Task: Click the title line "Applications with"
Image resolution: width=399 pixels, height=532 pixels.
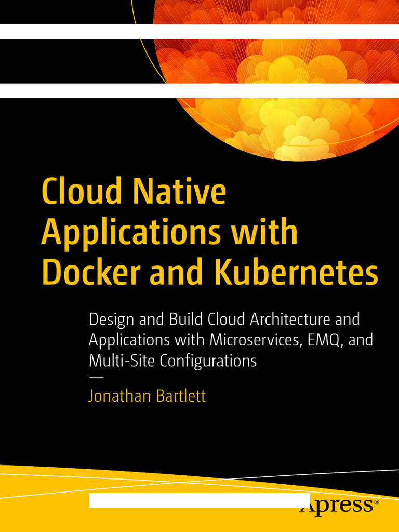Action: (169, 233)
